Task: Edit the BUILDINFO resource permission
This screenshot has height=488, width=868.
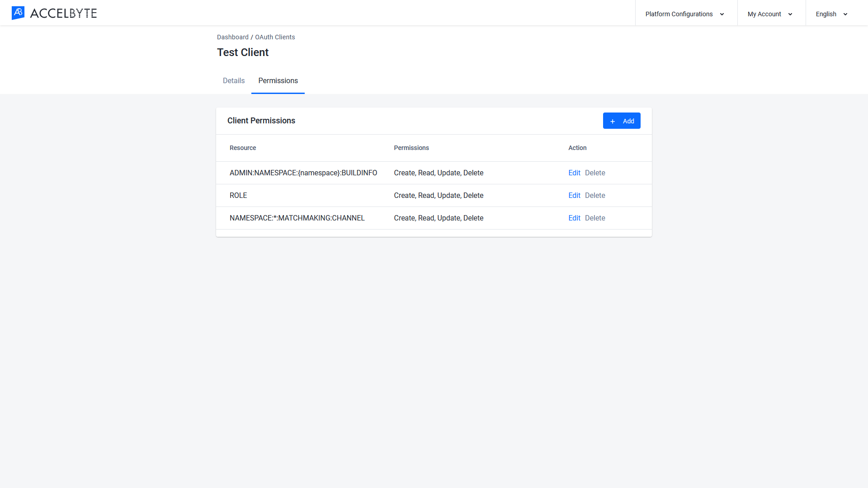Action: point(574,173)
